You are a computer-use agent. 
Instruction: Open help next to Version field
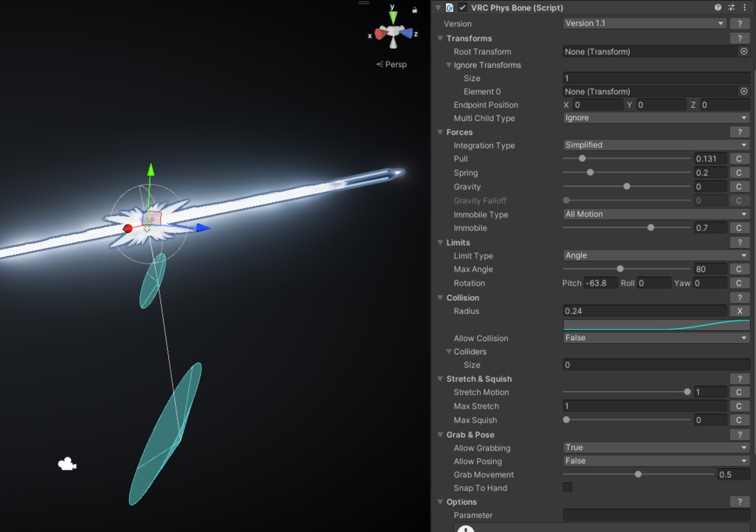tap(740, 23)
